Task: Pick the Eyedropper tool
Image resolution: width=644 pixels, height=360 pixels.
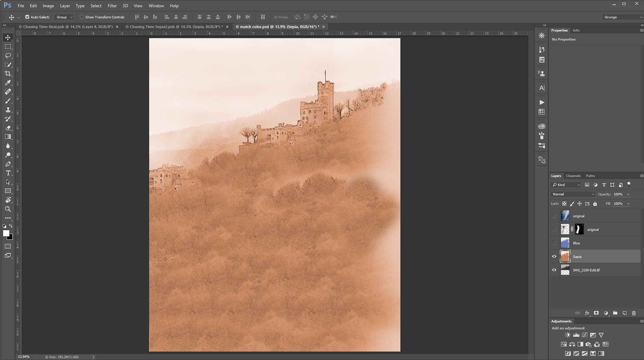Action: 8,83
